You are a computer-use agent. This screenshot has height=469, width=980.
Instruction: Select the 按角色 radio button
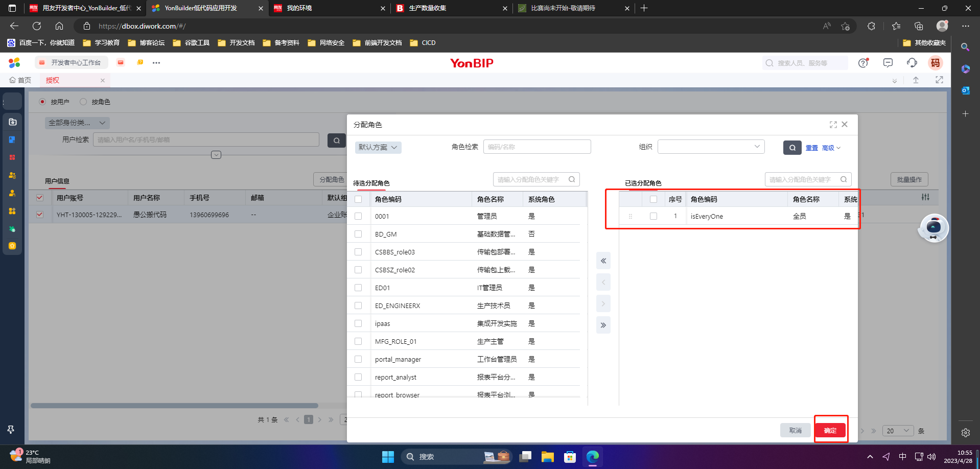point(83,102)
